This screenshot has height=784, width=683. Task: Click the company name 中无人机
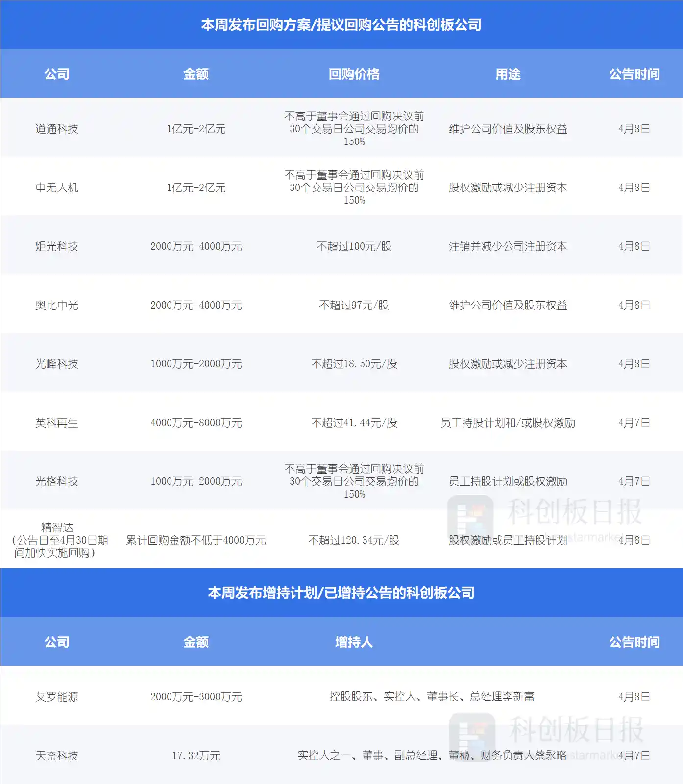point(57,188)
